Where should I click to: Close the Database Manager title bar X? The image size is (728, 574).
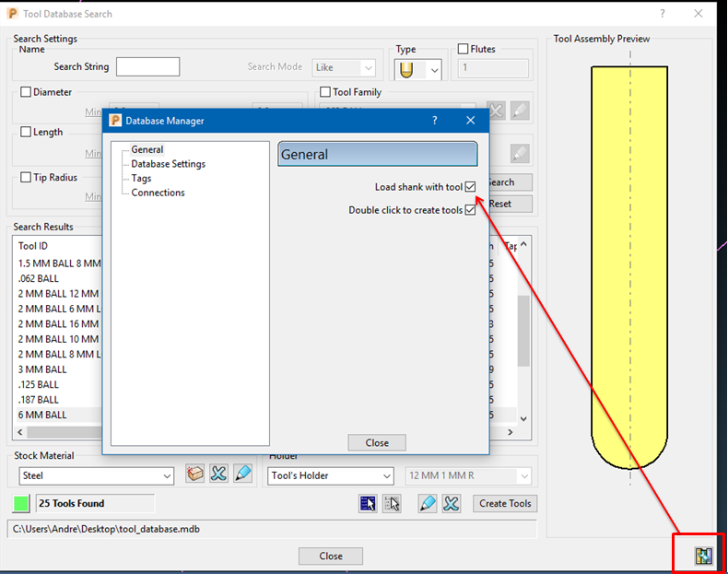pyautogui.click(x=470, y=120)
